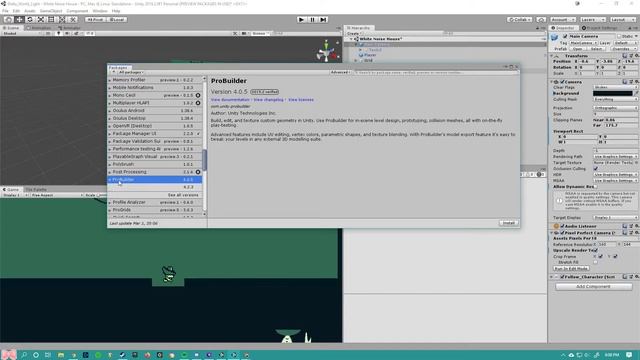Select Mono Cecil package
Viewport: 640px width, 360px height.
[155, 95]
